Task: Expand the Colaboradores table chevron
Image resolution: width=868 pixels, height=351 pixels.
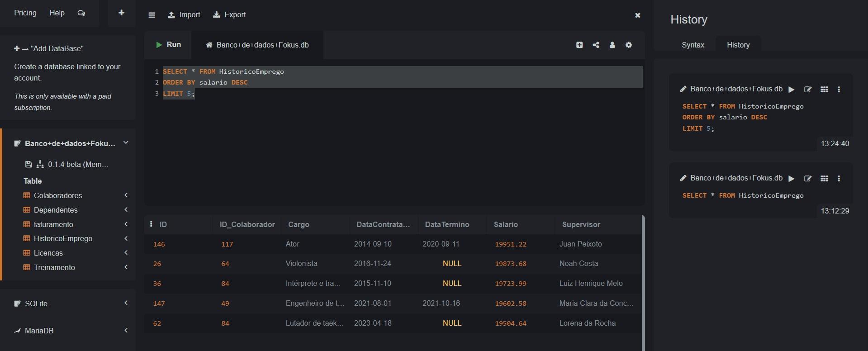Action: (126, 195)
